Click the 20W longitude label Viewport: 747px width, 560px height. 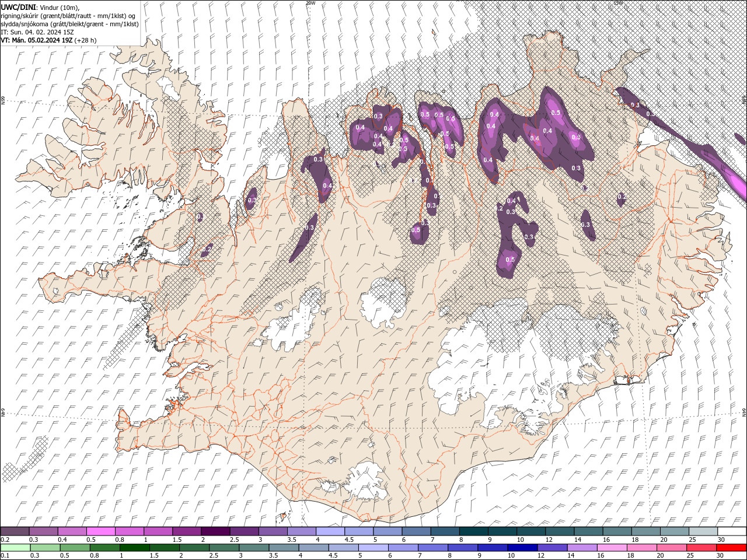click(310, 3)
